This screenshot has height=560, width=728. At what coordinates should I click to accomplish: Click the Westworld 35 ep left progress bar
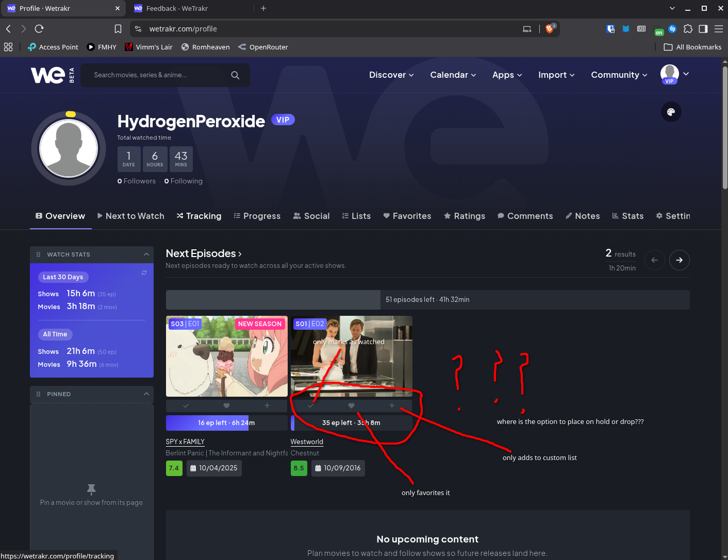tap(352, 423)
